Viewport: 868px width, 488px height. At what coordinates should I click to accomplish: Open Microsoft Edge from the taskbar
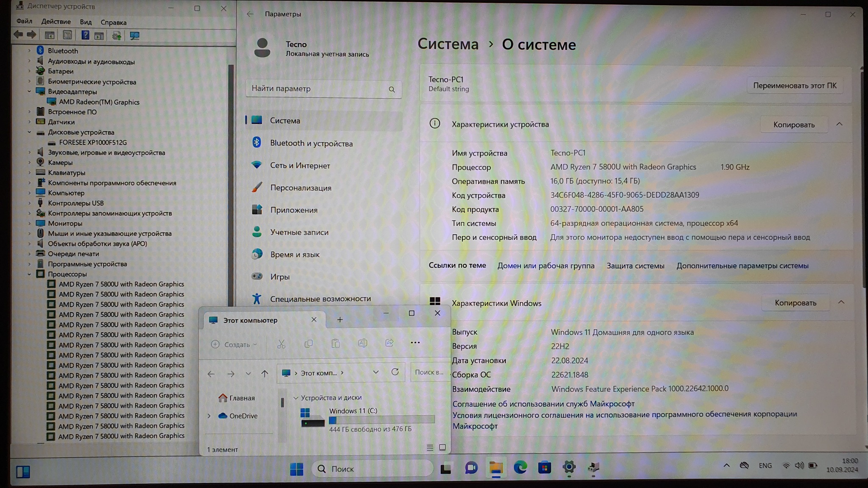click(520, 468)
